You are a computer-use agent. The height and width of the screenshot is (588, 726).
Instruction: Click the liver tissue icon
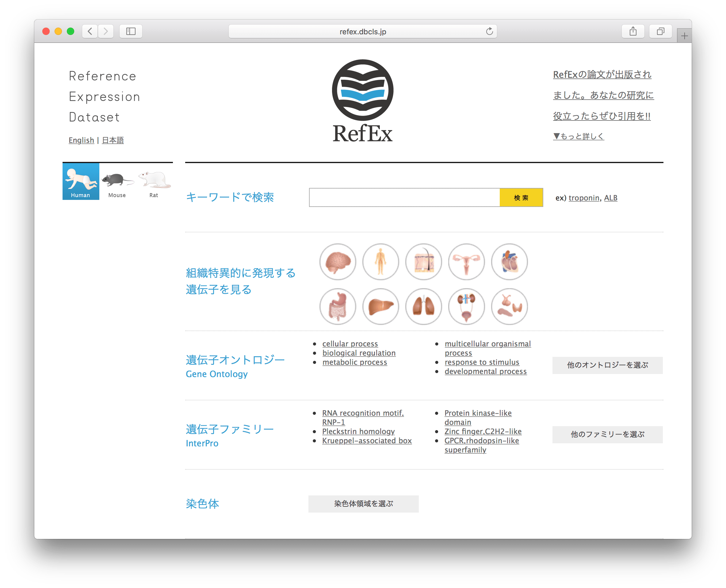pos(380,307)
